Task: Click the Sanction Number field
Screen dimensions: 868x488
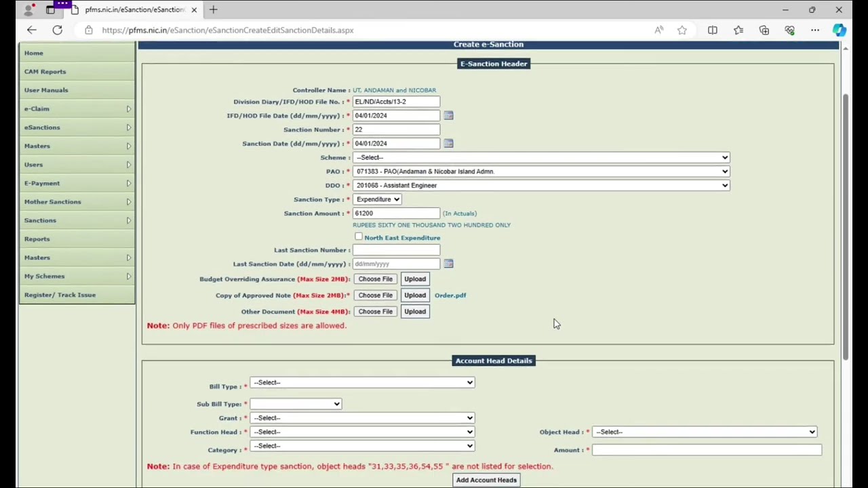Action: (396, 129)
